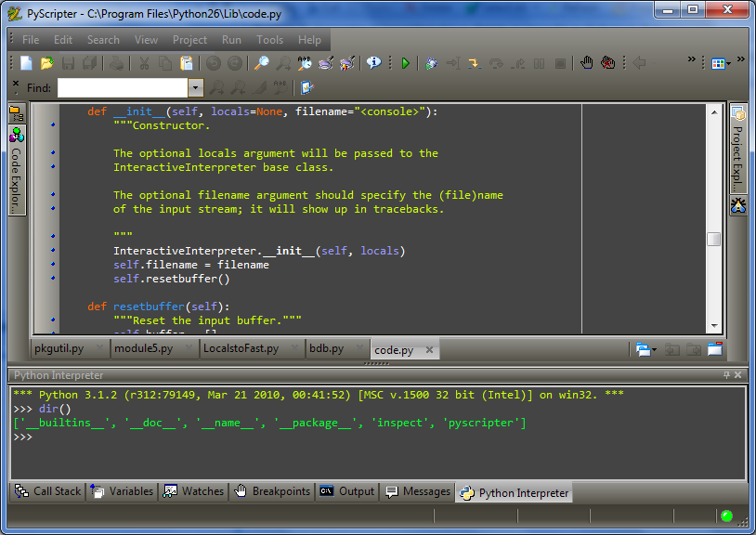756x535 pixels.
Task: Click the Save disk icon
Action: pos(68,63)
